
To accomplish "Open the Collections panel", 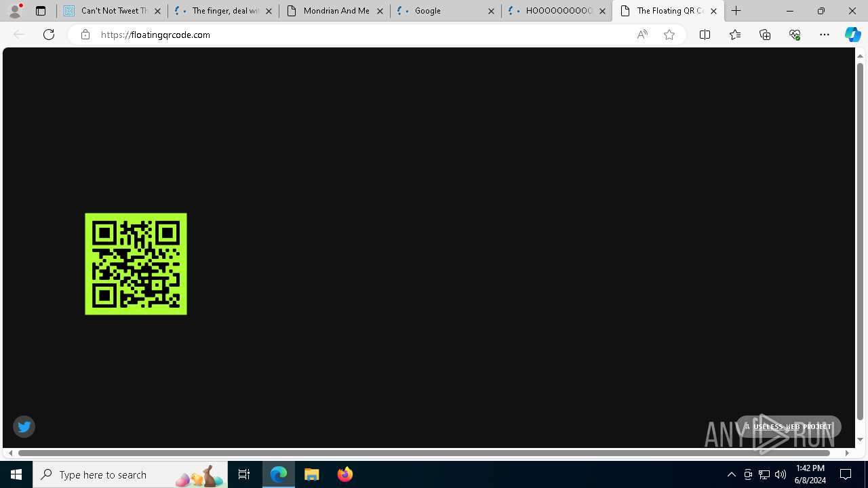I will pos(765,35).
